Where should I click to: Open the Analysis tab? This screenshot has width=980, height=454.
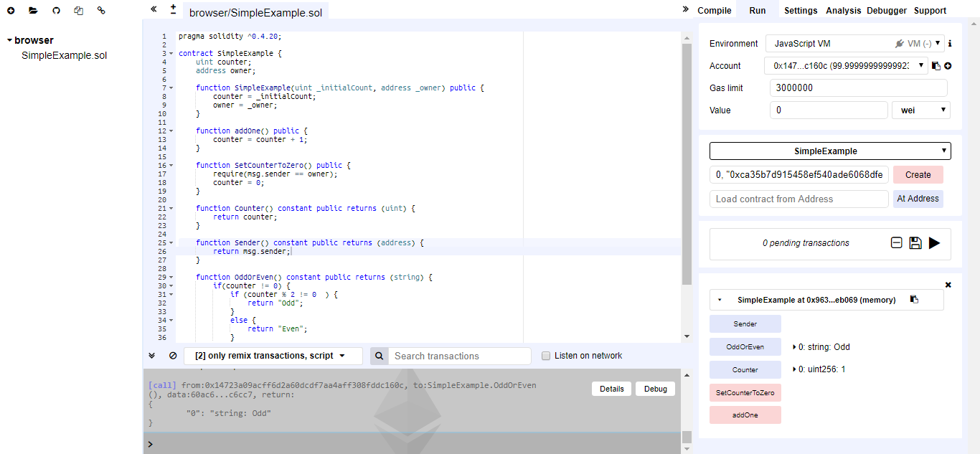click(x=843, y=11)
